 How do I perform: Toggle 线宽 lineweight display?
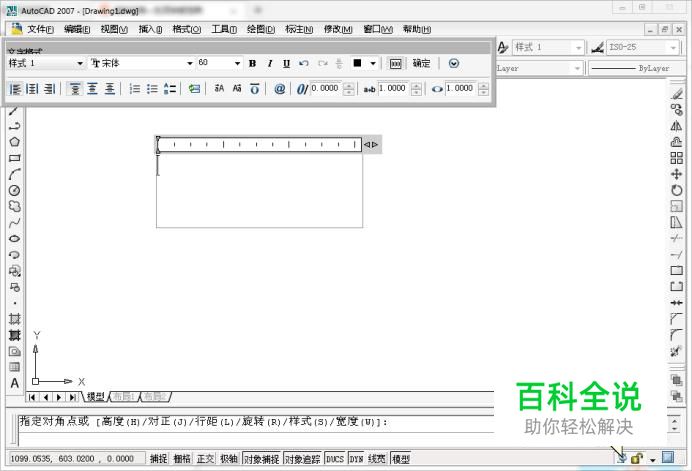(376, 459)
